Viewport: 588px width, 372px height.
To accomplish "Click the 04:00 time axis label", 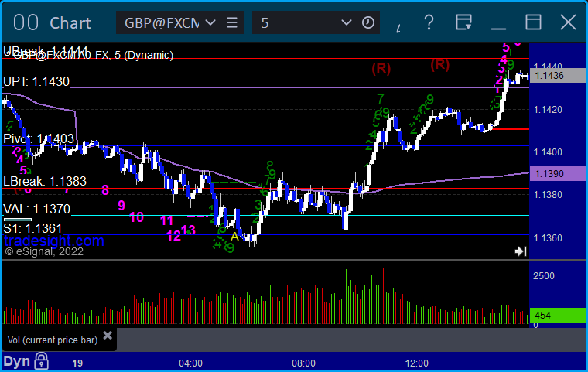I will tap(190, 363).
